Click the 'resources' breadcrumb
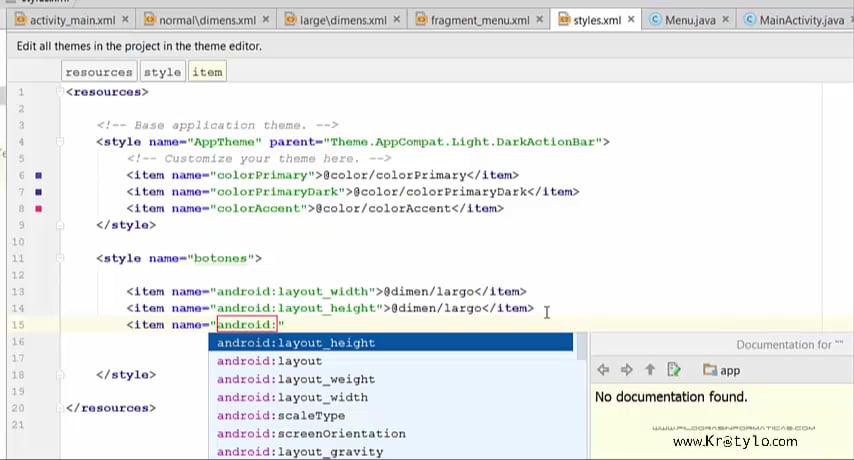The width and height of the screenshot is (854, 460). (x=99, y=72)
